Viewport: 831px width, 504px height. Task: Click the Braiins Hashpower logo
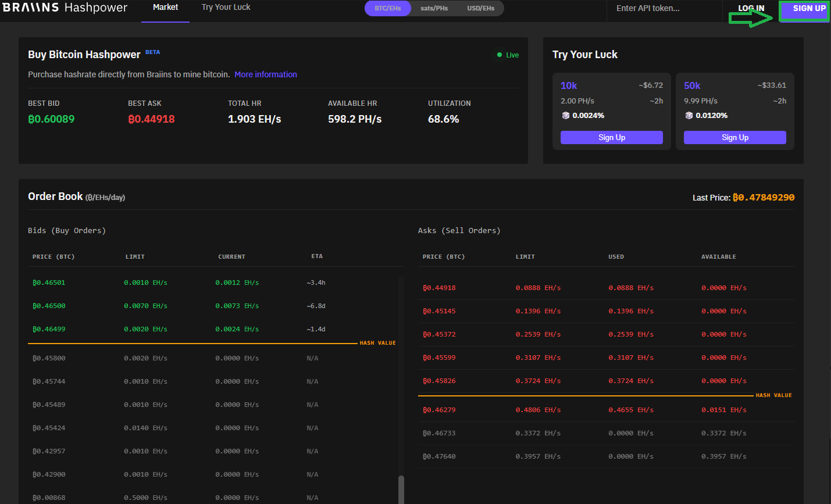65,8
